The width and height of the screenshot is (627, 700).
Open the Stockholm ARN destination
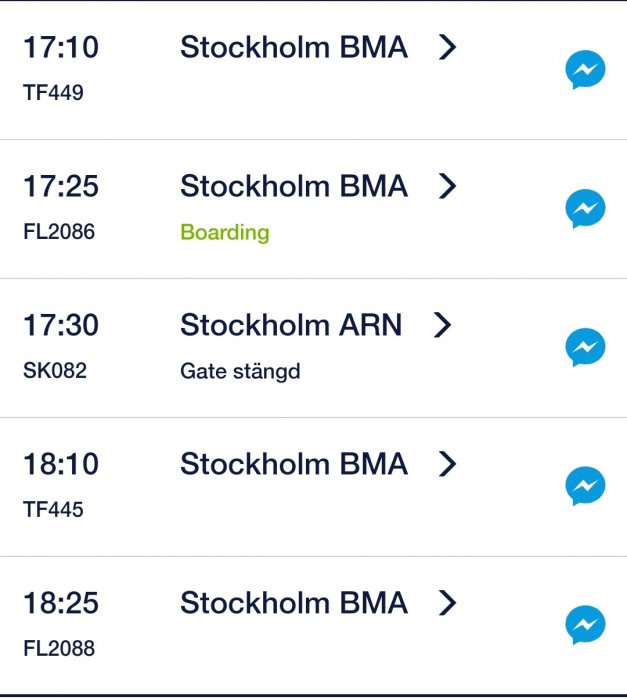tap(290, 325)
